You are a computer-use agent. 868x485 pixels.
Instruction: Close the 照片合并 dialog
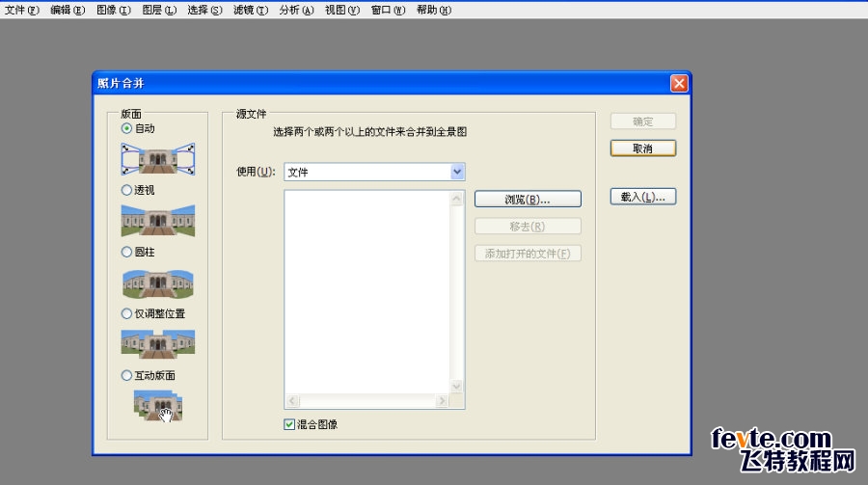point(679,83)
